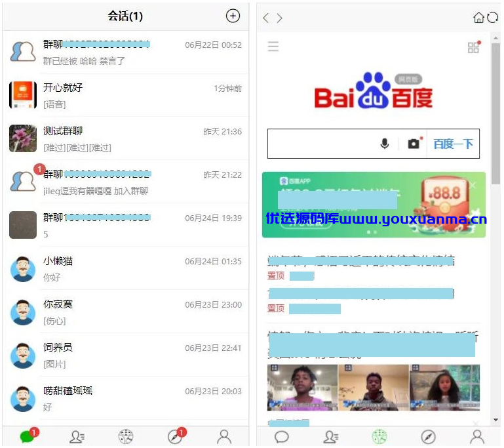Click the 会话(1) header title

pos(125,16)
